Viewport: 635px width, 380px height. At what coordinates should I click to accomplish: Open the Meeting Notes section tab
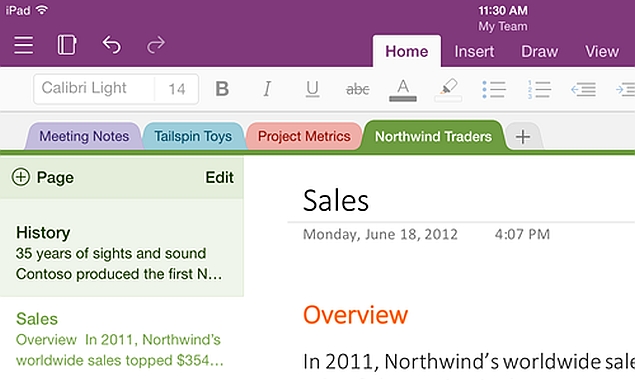[x=84, y=136]
